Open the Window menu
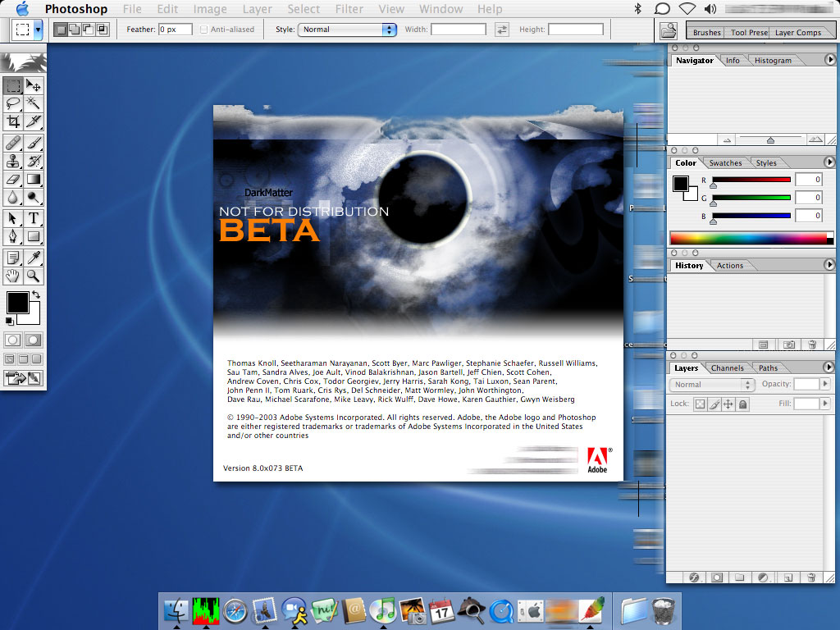 [x=441, y=9]
